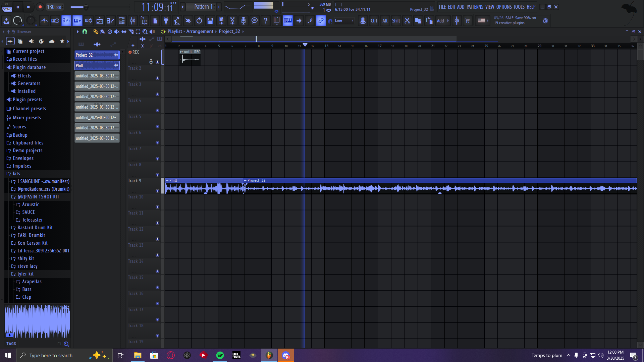The height and width of the screenshot is (362, 644).
Task: Select the slice tool in playlist
Action: click(131, 32)
